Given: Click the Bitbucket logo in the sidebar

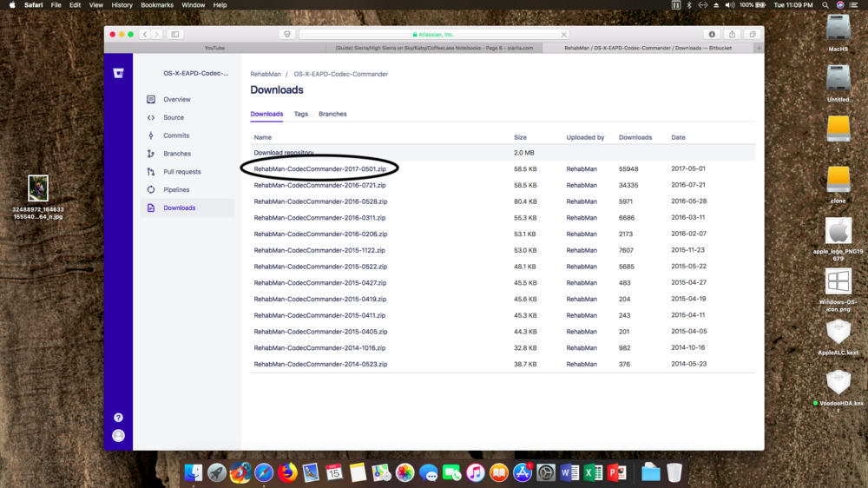Looking at the screenshot, I should click(118, 74).
